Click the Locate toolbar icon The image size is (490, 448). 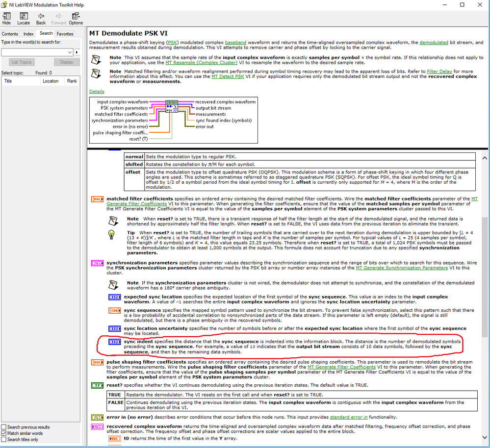click(24, 19)
